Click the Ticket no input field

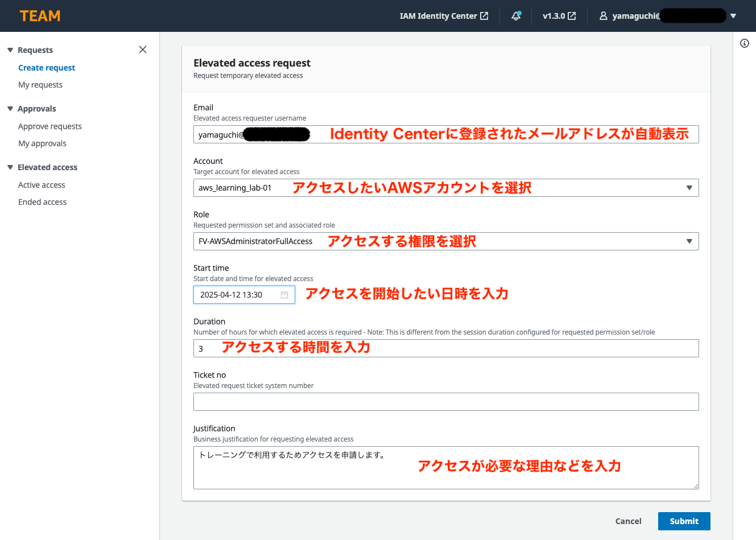pos(445,402)
